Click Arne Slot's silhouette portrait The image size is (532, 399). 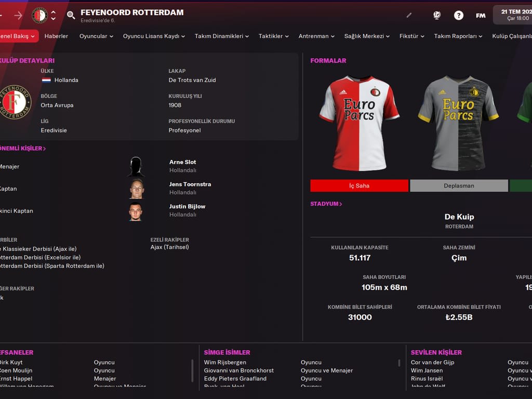(136, 167)
